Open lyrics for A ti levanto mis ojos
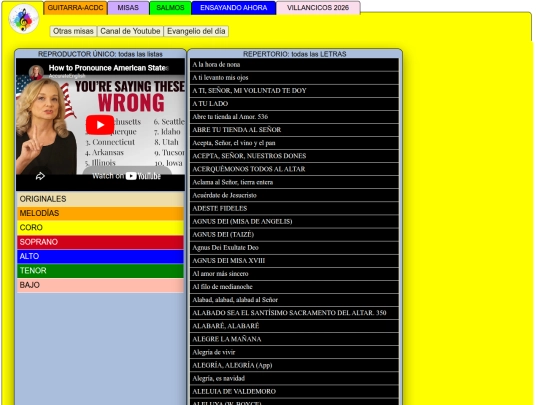 [294, 77]
